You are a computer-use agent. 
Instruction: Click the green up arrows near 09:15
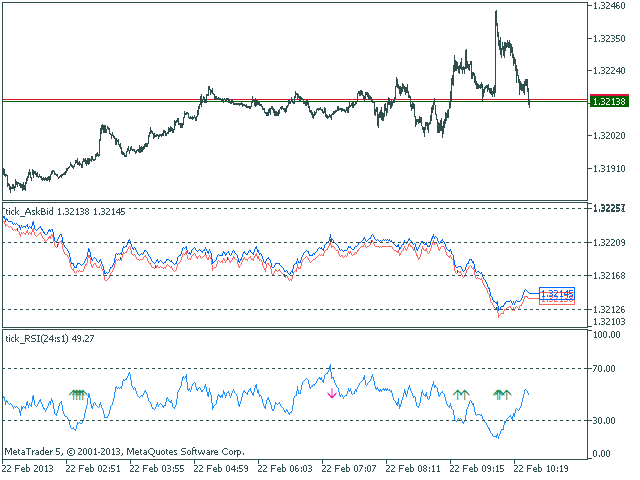click(x=461, y=394)
